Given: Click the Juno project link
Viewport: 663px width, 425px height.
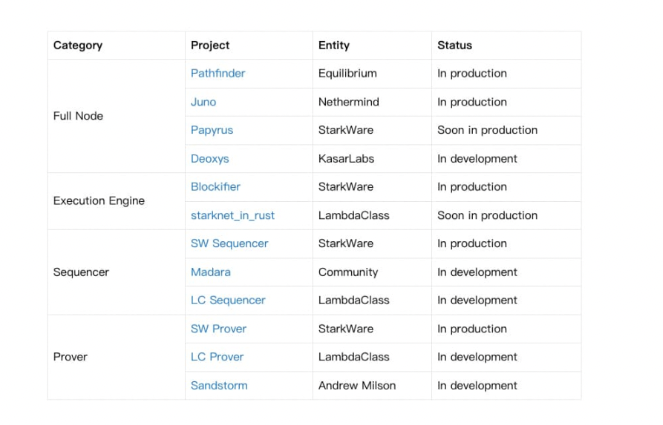Looking at the screenshot, I should point(204,102).
